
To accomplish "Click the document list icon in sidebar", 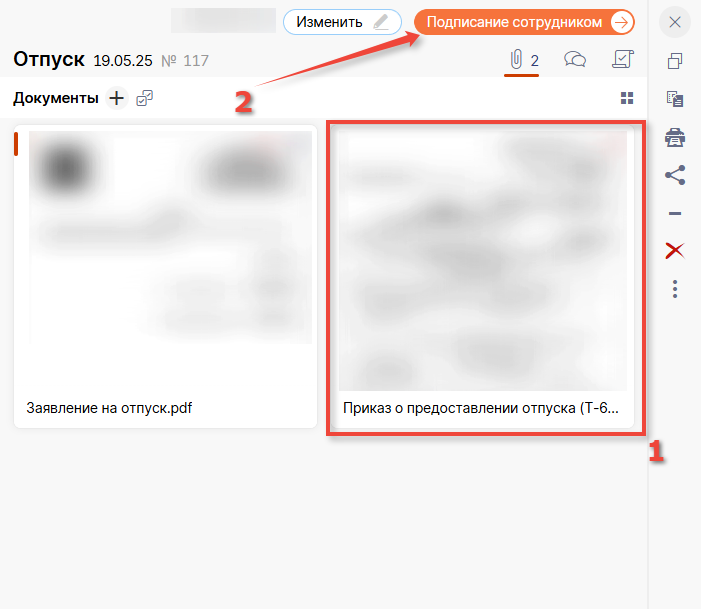I will click(675, 99).
